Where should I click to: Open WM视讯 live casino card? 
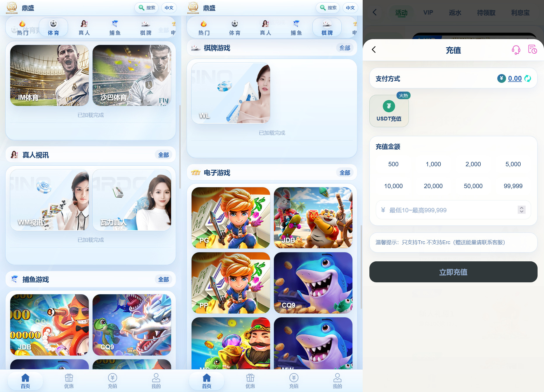49,200
